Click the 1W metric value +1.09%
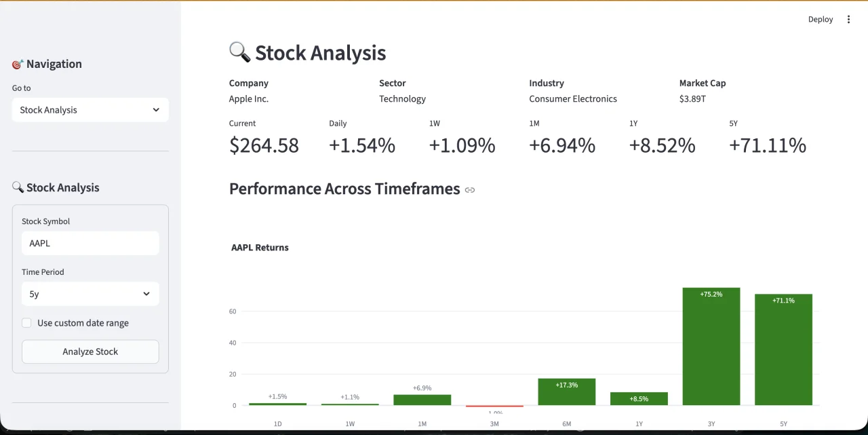The height and width of the screenshot is (435, 868). 462,145
